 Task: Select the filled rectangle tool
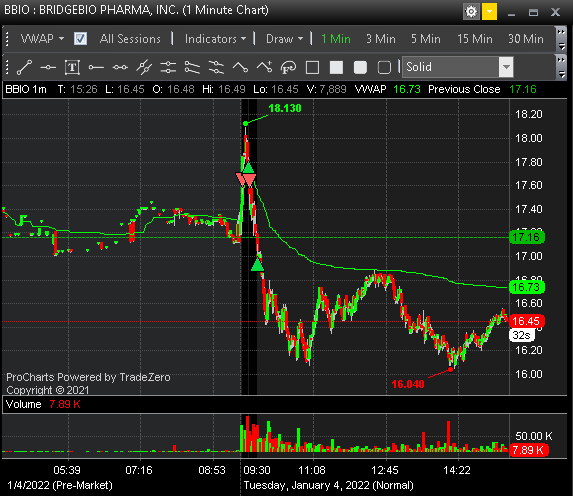point(336,67)
